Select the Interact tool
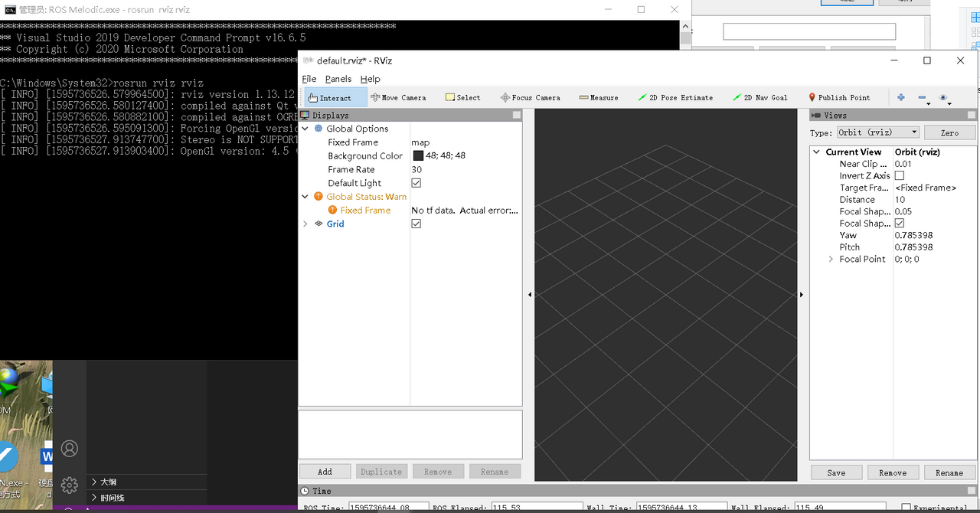The image size is (980, 513). point(334,97)
